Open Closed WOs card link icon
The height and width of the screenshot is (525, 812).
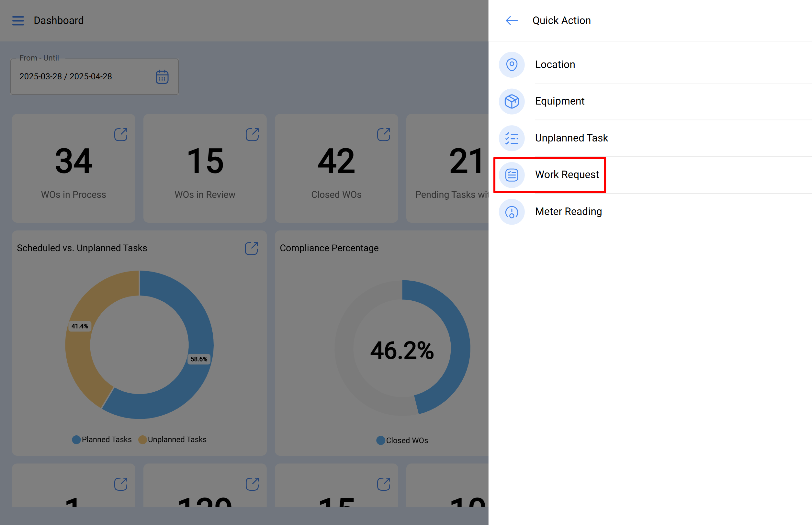(x=384, y=135)
